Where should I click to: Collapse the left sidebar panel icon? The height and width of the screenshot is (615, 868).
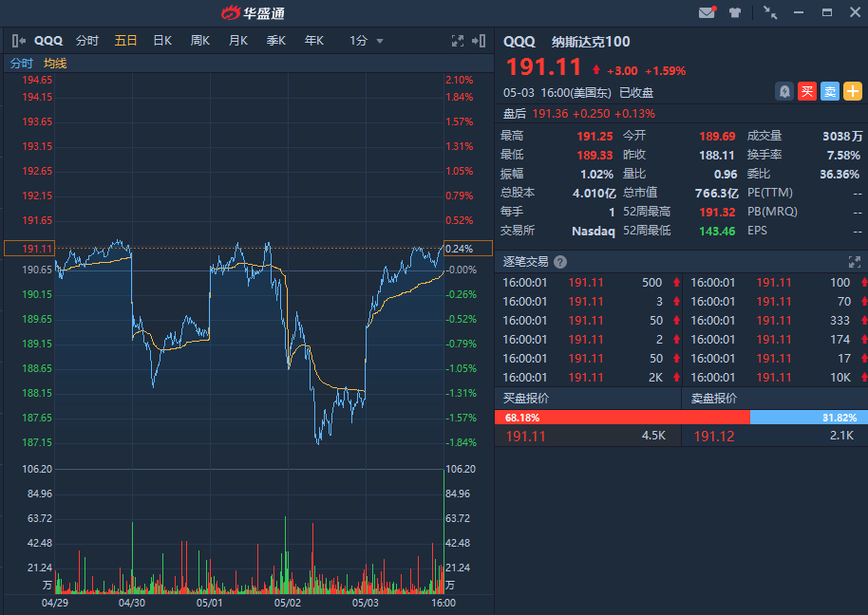tap(18, 41)
